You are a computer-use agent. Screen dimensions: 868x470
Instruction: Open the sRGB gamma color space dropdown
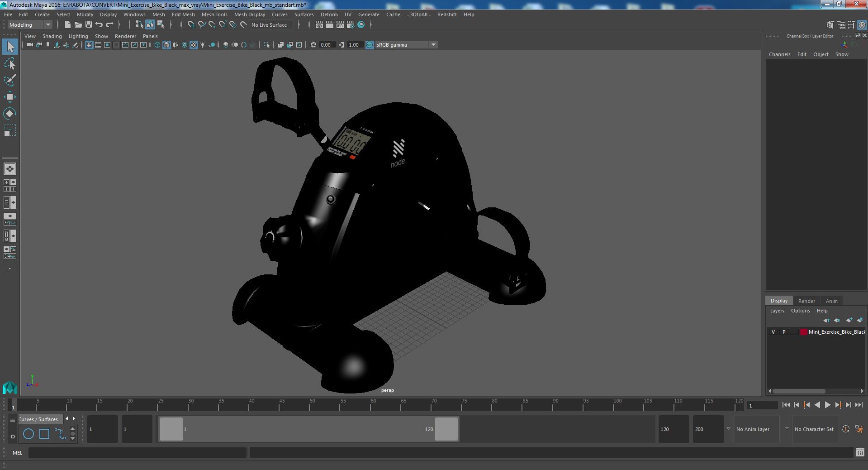pos(406,45)
